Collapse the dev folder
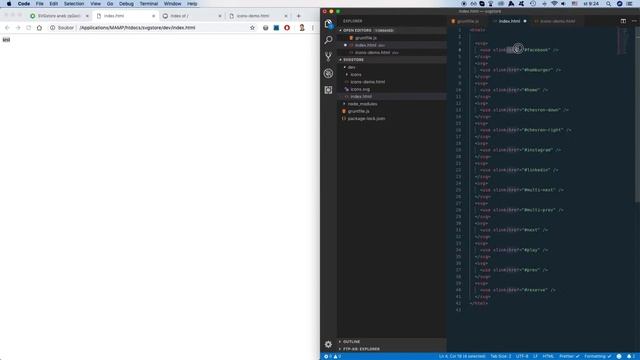This screenshot has width=640, height=360. pyautogui.click(x=392, y=67)
